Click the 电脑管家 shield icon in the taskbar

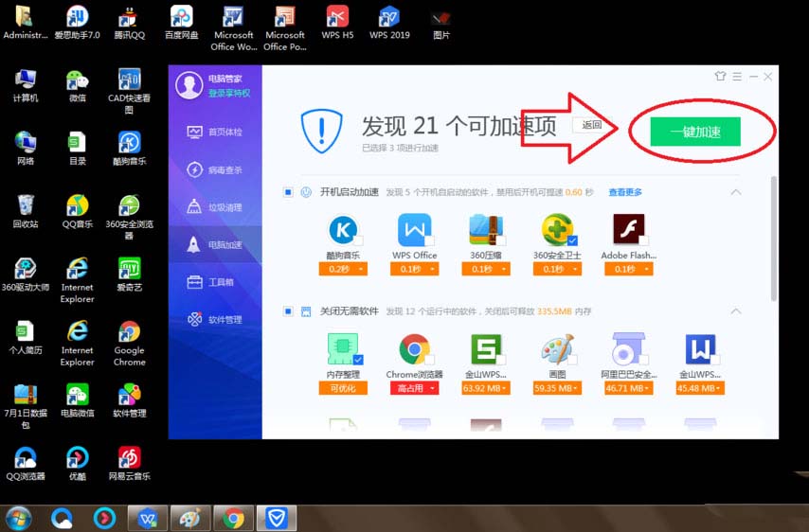tap(277, 518)
